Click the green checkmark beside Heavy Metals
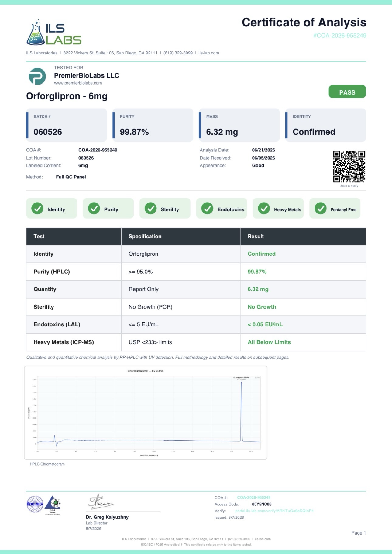Viewport: 392px width, 554px height. (x=264, y=209)
